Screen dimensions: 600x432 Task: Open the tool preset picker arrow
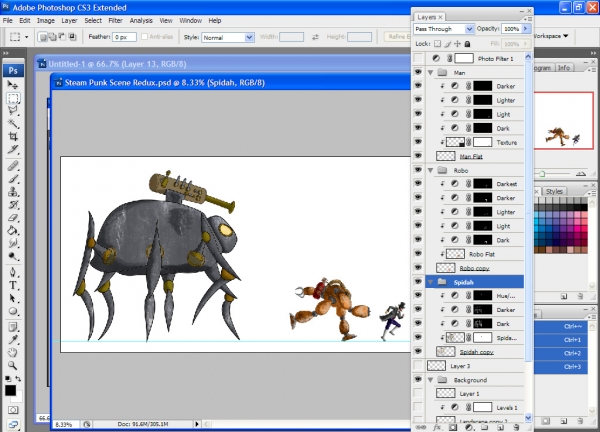pyautogui.click(x=26, y=37)
